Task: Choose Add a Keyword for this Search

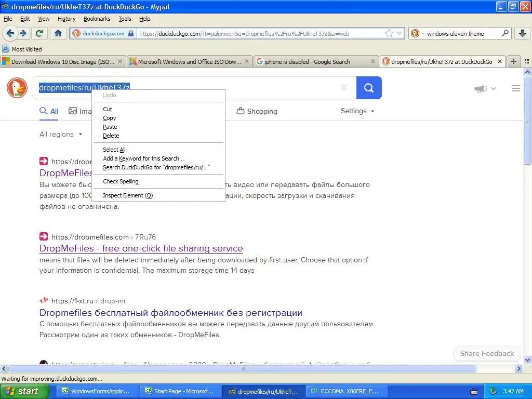Action: click(158, 158)
